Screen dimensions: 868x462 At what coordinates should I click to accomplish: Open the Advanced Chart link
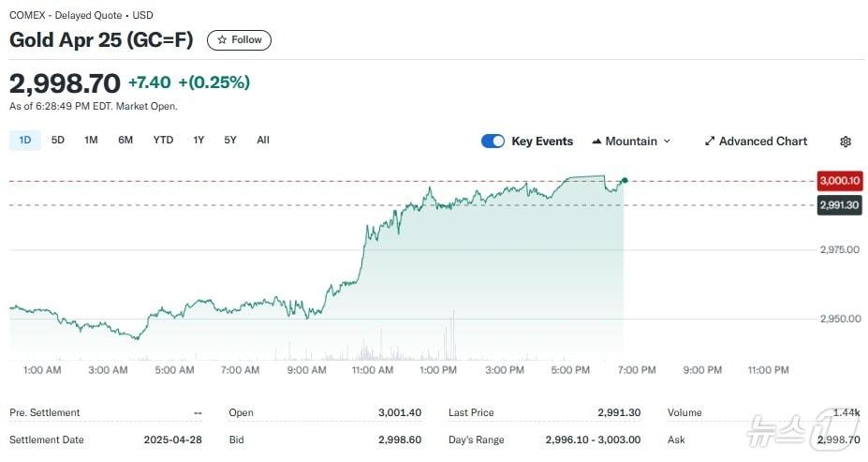[762, 142]
